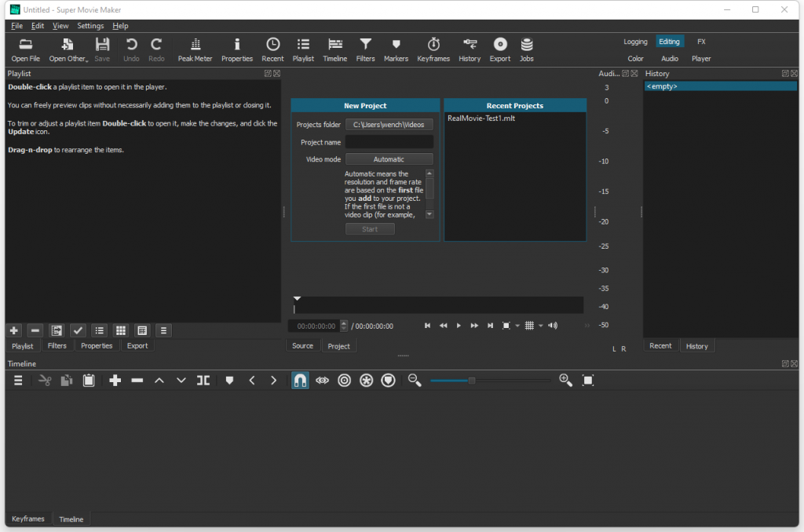Viewport: 804px width, 532px height.
Task: Click the Split at Playhead icon
Action: pos(203,381)
